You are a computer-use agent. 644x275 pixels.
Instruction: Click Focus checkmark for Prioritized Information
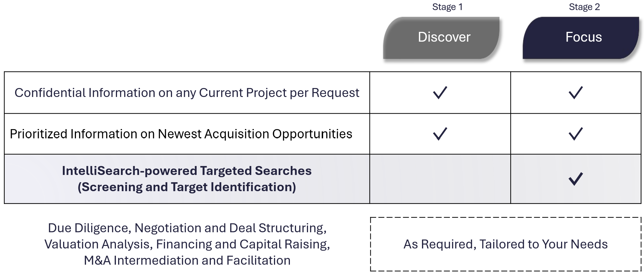point(576,134)
